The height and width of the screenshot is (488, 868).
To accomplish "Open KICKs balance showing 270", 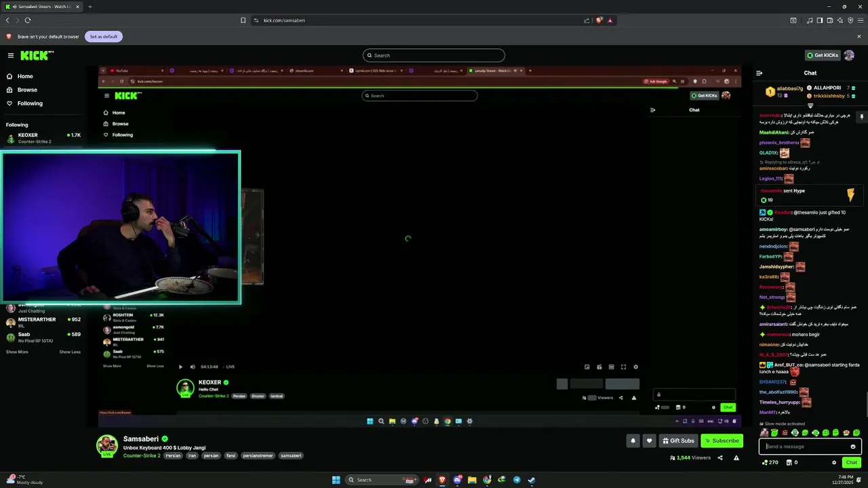I will [x=770, y=462].
